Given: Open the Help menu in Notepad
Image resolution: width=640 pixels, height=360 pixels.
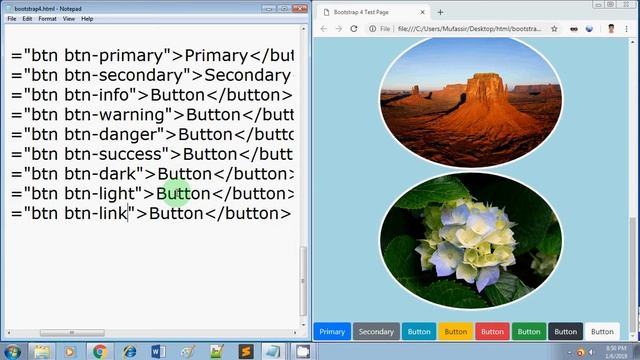Looking at the screenshot, I should 87,19.
